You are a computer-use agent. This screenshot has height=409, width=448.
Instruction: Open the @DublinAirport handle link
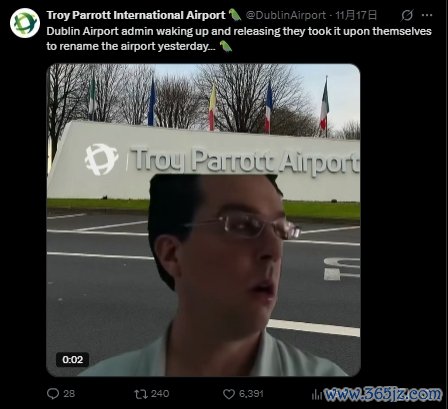point(286,15)
